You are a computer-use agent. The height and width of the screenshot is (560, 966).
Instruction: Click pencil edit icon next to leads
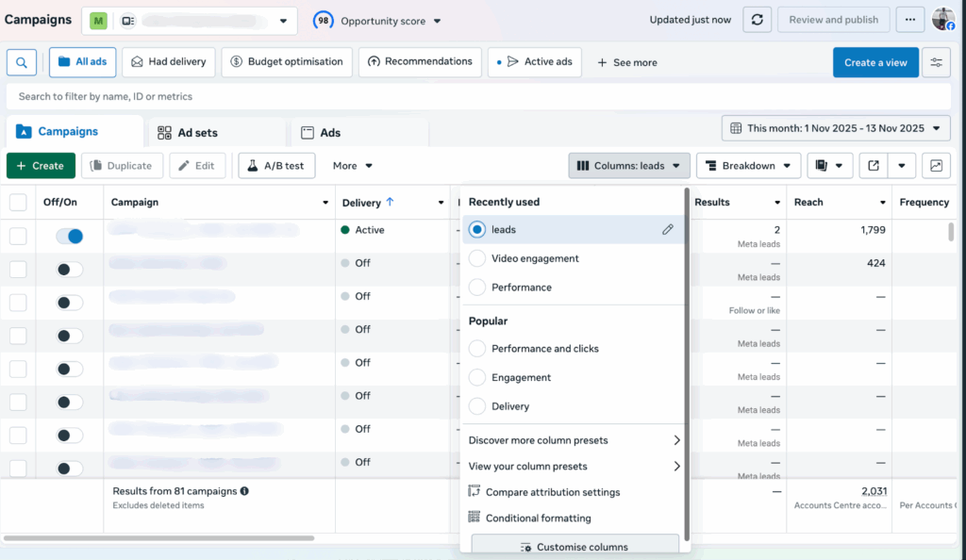668,229
